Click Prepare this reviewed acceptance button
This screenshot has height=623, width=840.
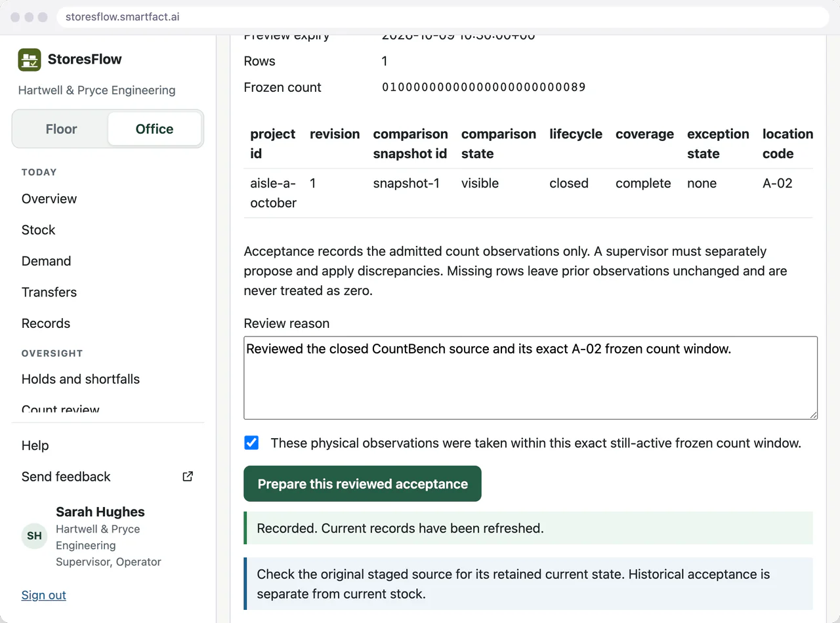tap(362, 484)
